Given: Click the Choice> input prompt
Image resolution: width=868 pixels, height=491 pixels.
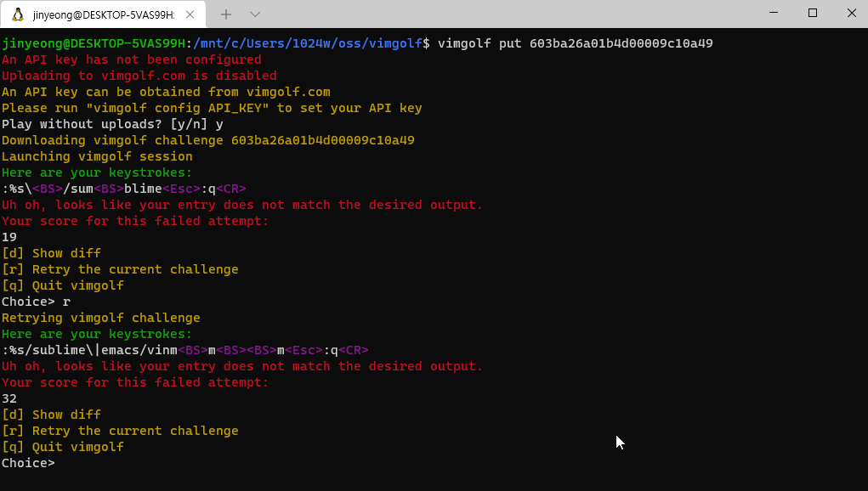Looking at the screenshot, I should pyautogui.click(x=29, y=463).
